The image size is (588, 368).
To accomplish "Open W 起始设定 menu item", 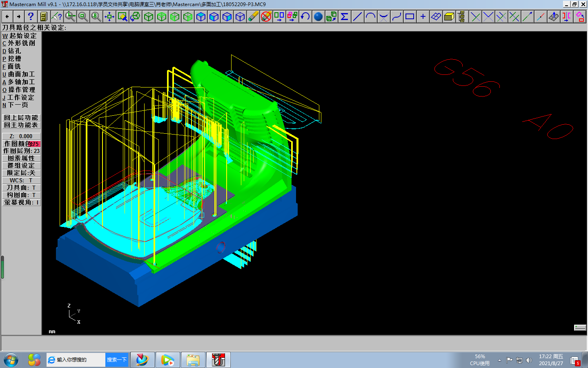I will point(20,36).
